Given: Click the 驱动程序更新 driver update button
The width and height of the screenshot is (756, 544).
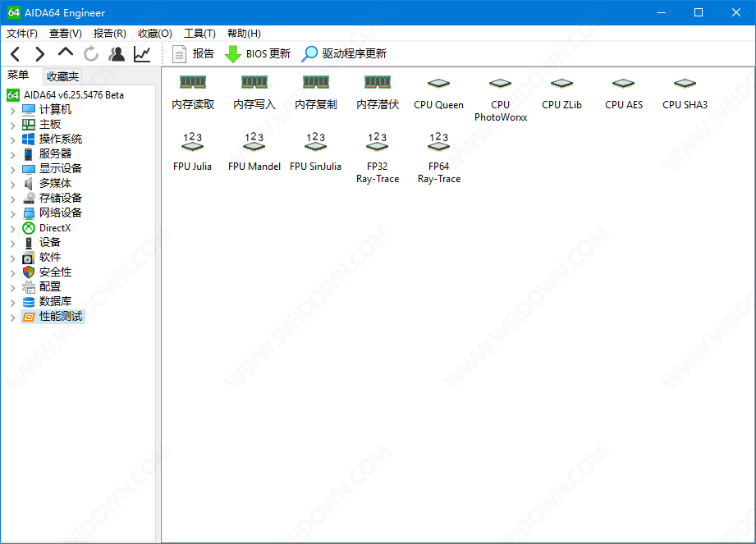Looking at the screenshot, I should (344, 53).
